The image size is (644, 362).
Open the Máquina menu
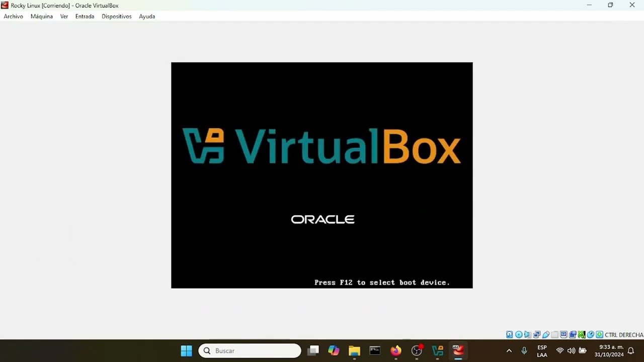pos(41,16)
